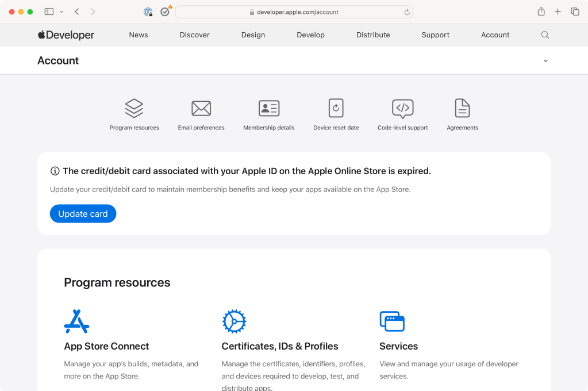Open Code-level support speech bubble icon

pyautogui.click(x=402, y=108)
